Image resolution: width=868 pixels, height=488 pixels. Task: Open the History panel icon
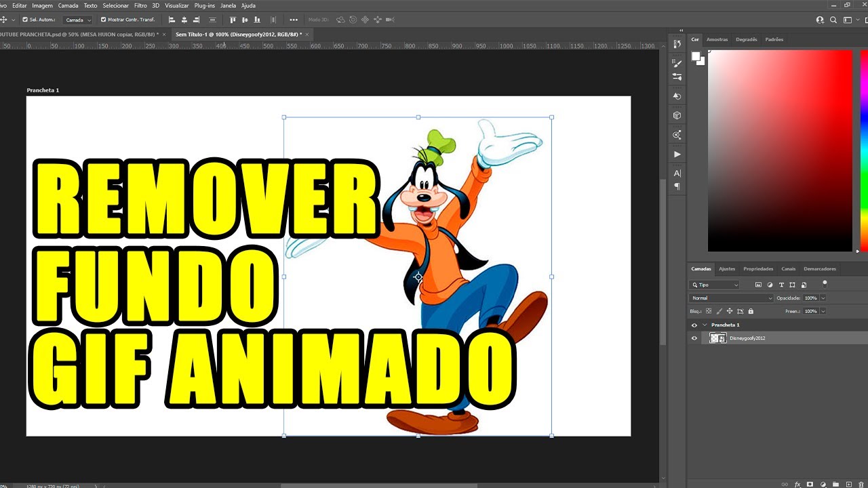coord(677,44)
